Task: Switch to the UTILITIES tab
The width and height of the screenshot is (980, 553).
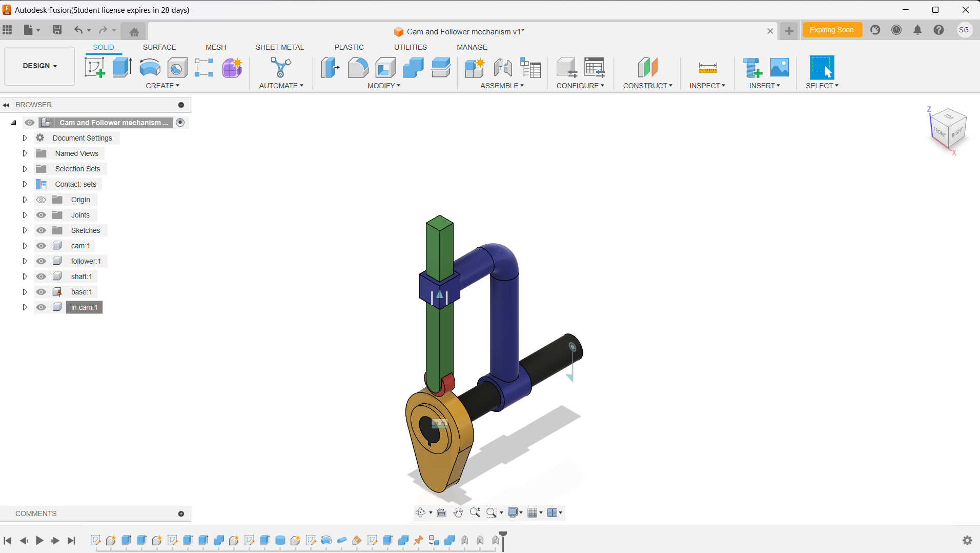Action: tap(410, 47)
